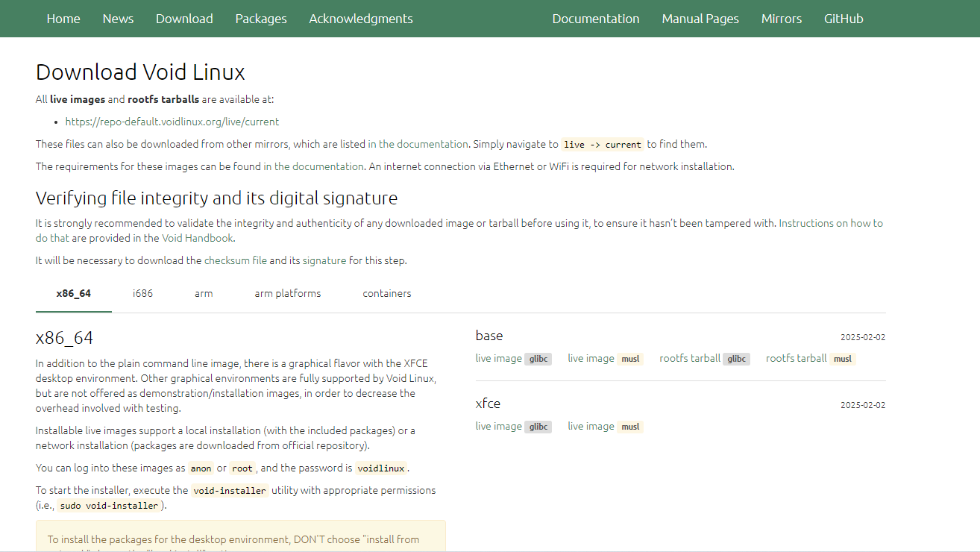
Task: Switch to the x86_64 tab
Action: [74, 293]
